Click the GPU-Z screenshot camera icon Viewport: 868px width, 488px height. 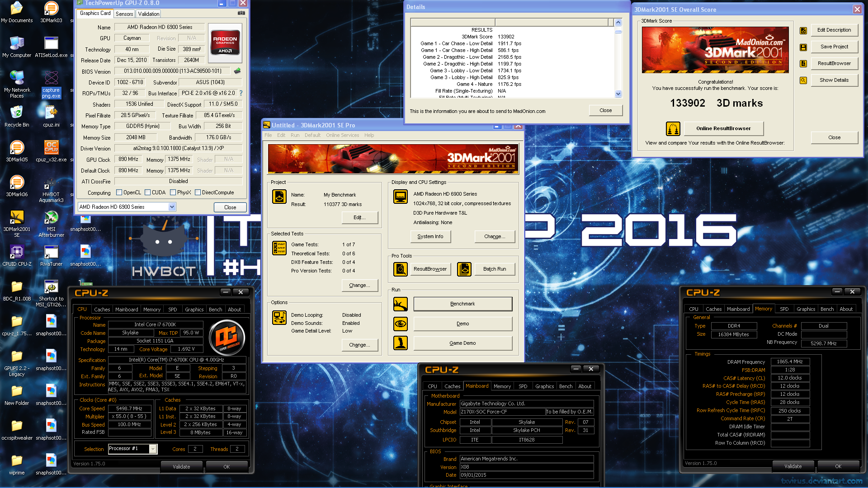coord(241,13)
